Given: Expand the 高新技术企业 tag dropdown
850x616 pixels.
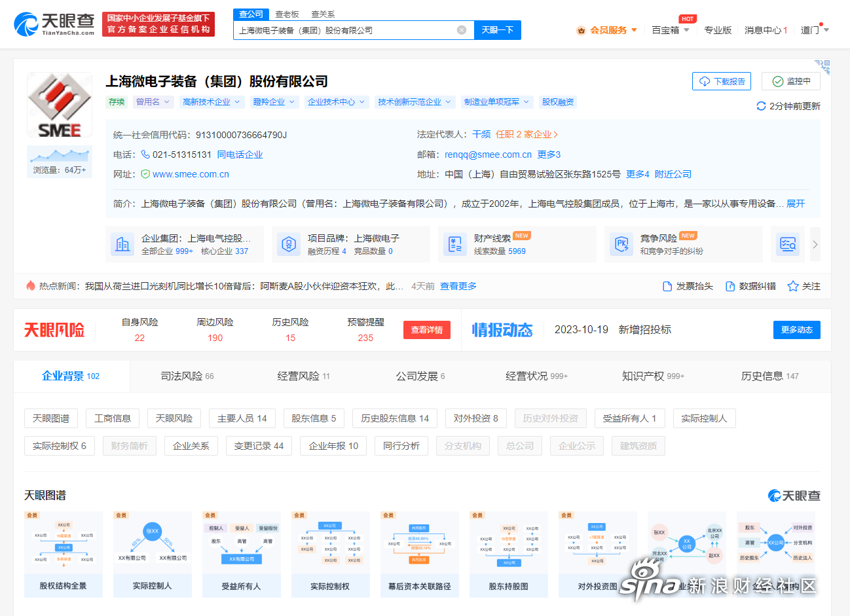Looking at the screenshot, I should click(x=237, y=102).
